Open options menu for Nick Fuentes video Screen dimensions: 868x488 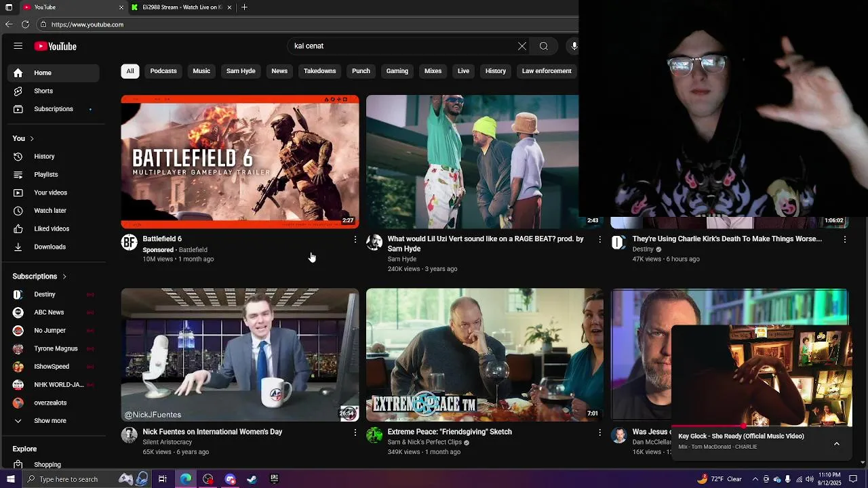[x=355, y=432]
